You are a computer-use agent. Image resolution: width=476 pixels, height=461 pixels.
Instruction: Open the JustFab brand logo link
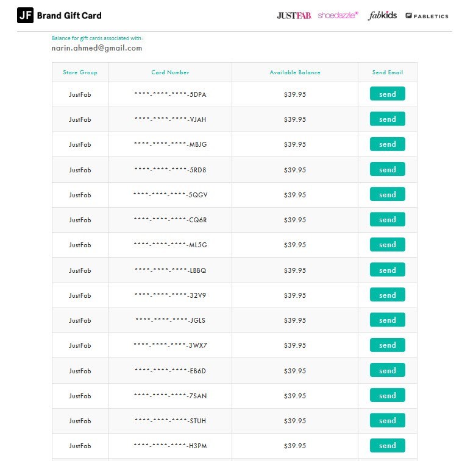click(294, 15)
